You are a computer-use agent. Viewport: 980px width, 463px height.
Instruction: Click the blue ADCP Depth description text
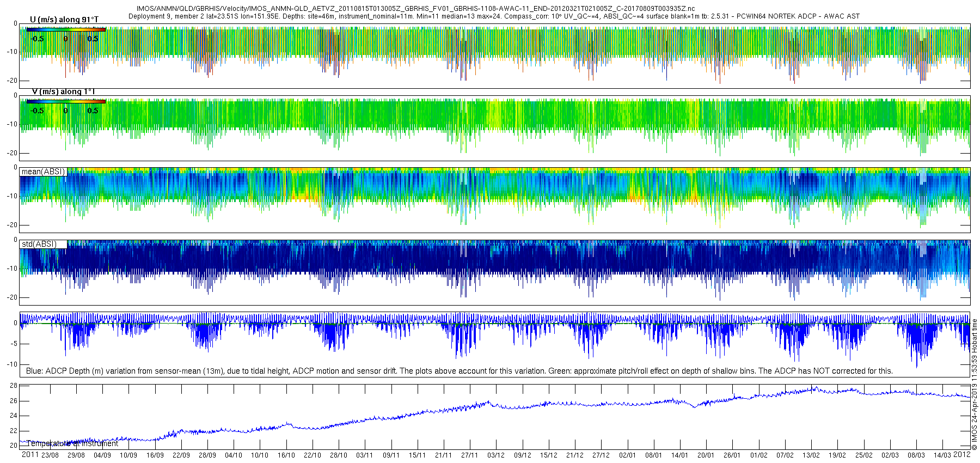459,371
